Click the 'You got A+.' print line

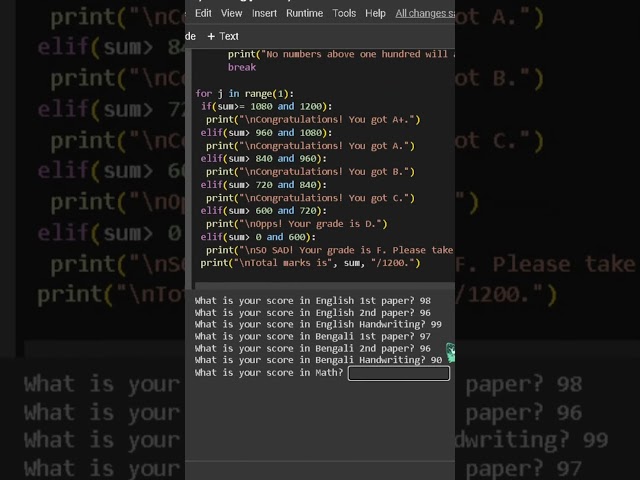[x=313, y=120]
